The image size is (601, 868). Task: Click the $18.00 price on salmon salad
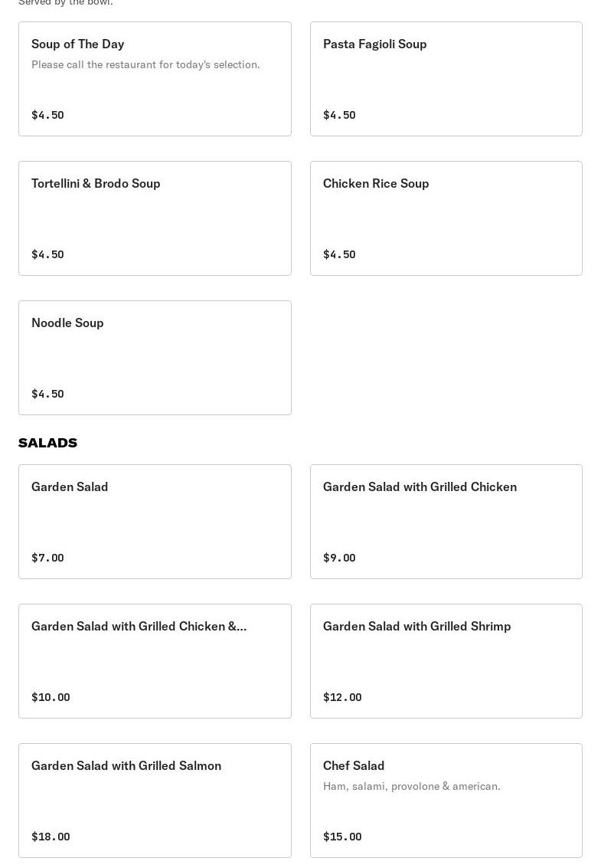pyautogui.click(x=51, y=837)
